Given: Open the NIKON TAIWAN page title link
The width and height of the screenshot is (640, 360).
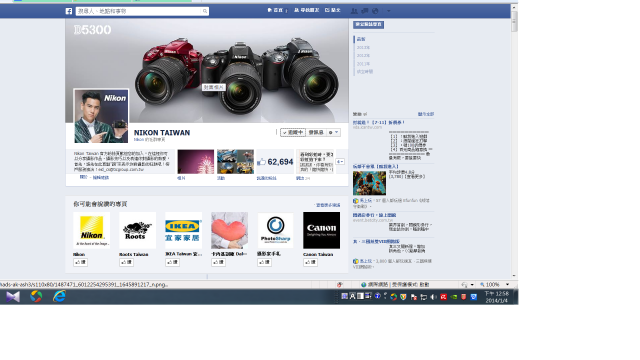Looking at the screenshot, I should tap(162, 133).
